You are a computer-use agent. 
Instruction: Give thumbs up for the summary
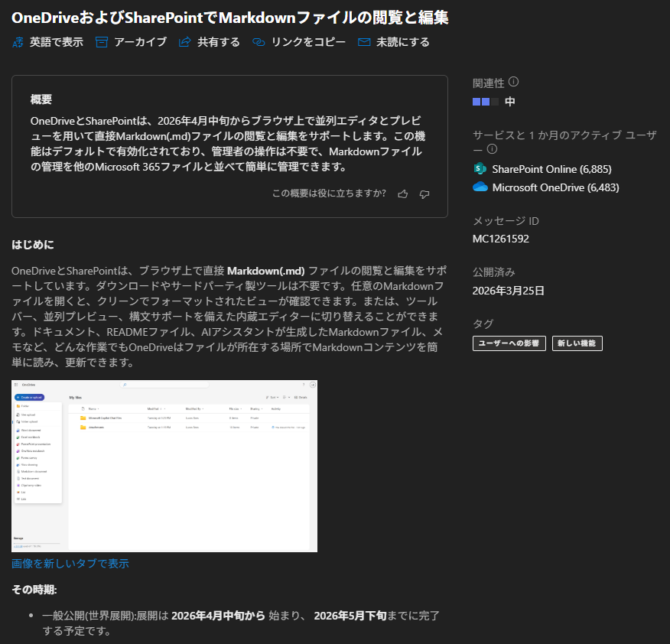[x=403, y=194]
